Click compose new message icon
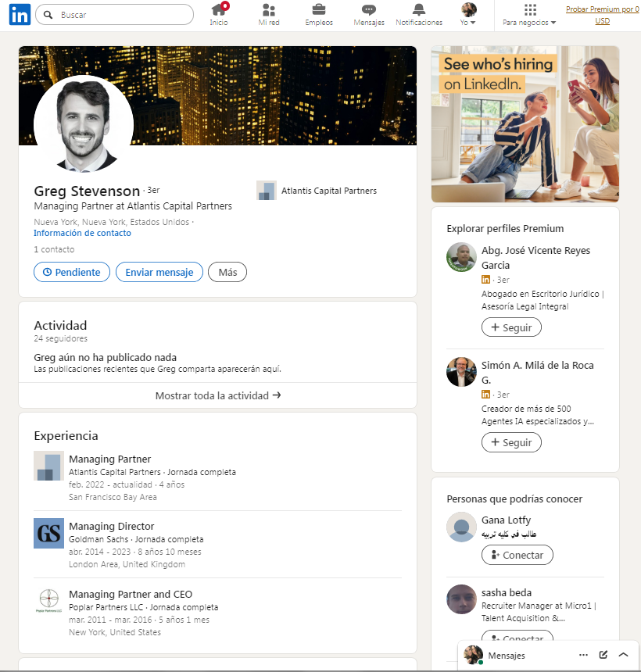 click(x=603, y=655)
